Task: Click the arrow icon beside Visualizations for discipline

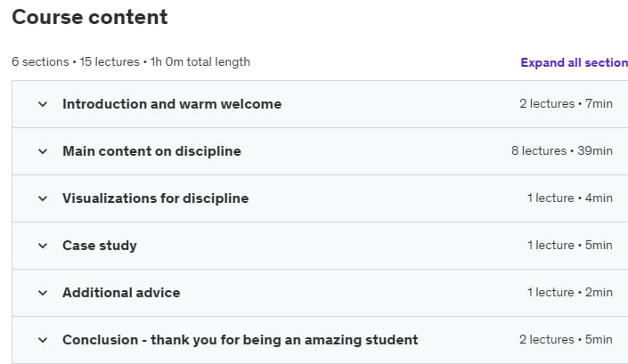Action: click(43, 198)
